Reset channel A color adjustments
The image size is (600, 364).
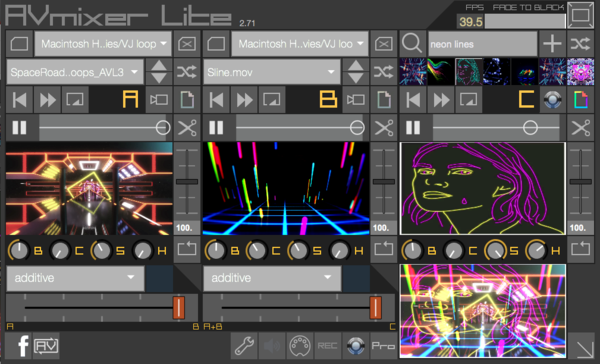[x=187, y=250]
